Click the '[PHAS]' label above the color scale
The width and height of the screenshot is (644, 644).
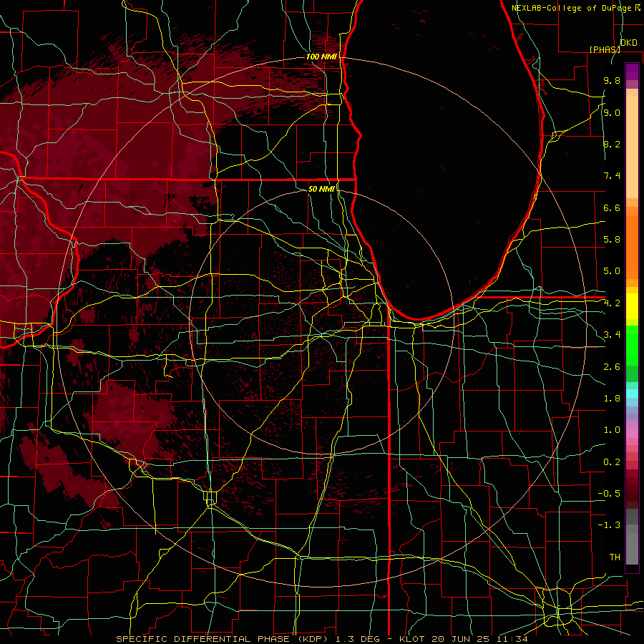(x=605, y=49)
